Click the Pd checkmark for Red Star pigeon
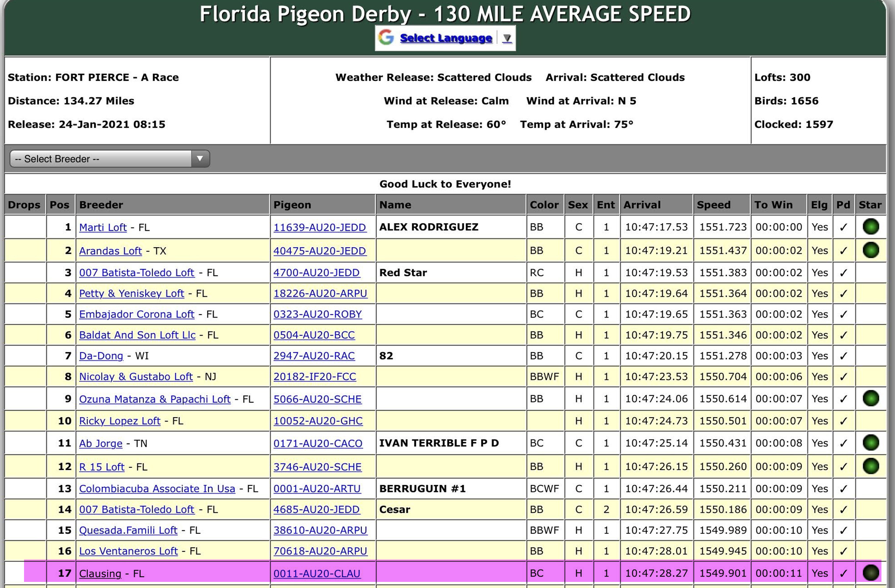 click(843, 273)
